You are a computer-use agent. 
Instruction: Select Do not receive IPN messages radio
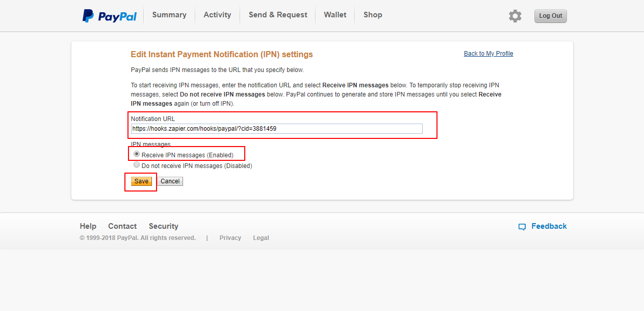tap(137, 165)
